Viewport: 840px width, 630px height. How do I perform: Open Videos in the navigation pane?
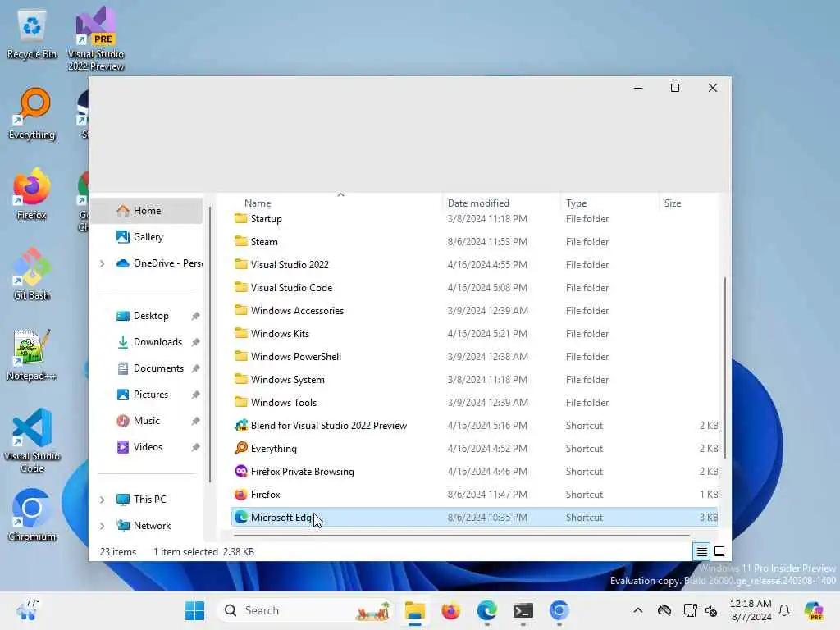(x=148, y=447)
